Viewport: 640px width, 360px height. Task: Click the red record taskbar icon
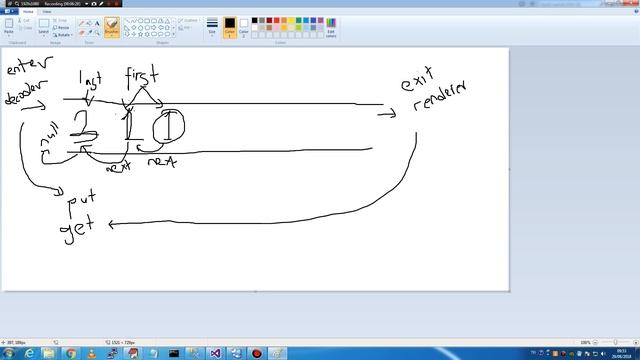pos(257,353)
